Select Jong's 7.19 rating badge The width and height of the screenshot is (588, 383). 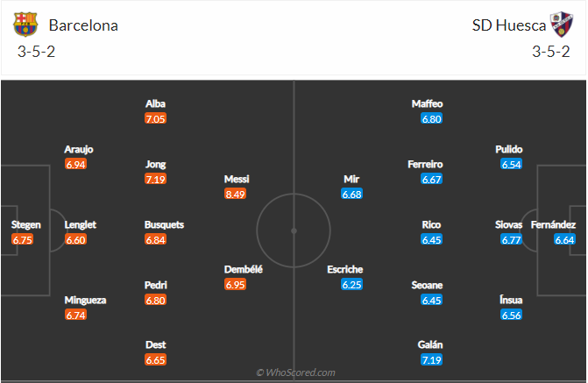click(155, 179)
